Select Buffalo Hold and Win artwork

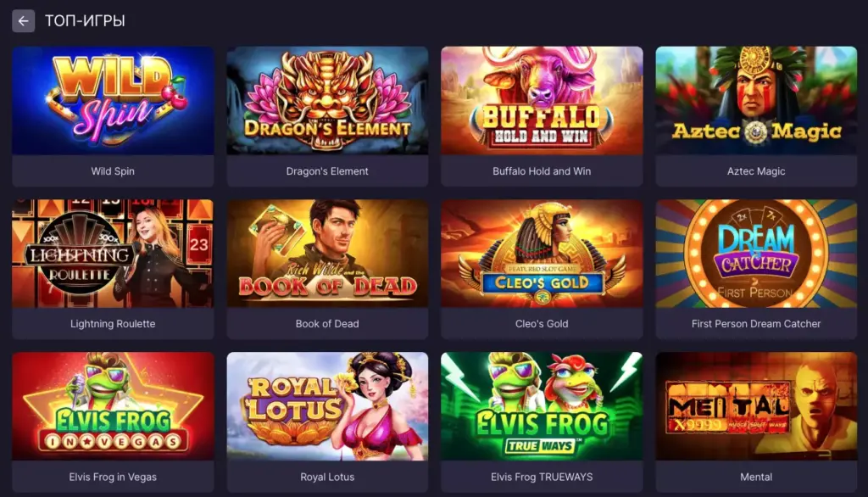click(542, 101)
